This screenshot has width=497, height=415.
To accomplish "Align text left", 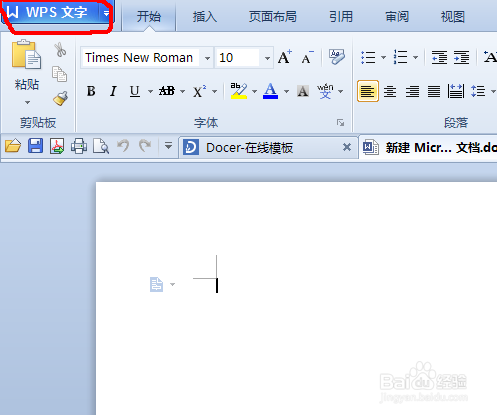I will 368,91.
